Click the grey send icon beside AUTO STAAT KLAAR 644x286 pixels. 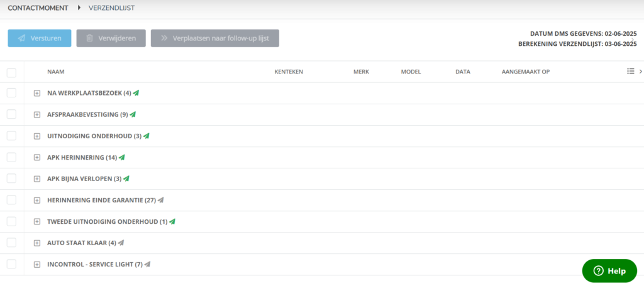pos(121,243)
